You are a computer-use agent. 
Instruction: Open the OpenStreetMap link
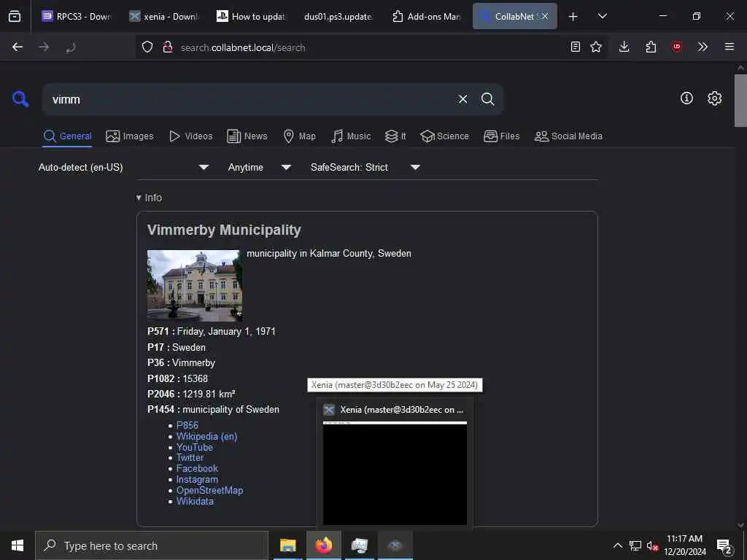pos(209,491)
